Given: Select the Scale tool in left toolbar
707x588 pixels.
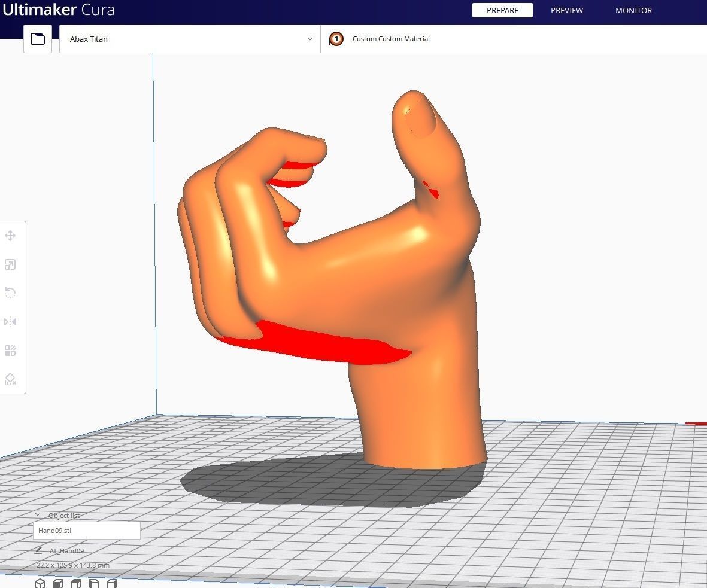Looking at the screenshot, I should click(10, 264).
